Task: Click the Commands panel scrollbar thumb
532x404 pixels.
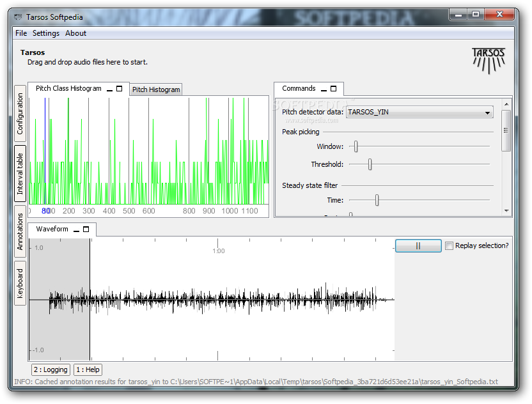Action: pos(506,130)
